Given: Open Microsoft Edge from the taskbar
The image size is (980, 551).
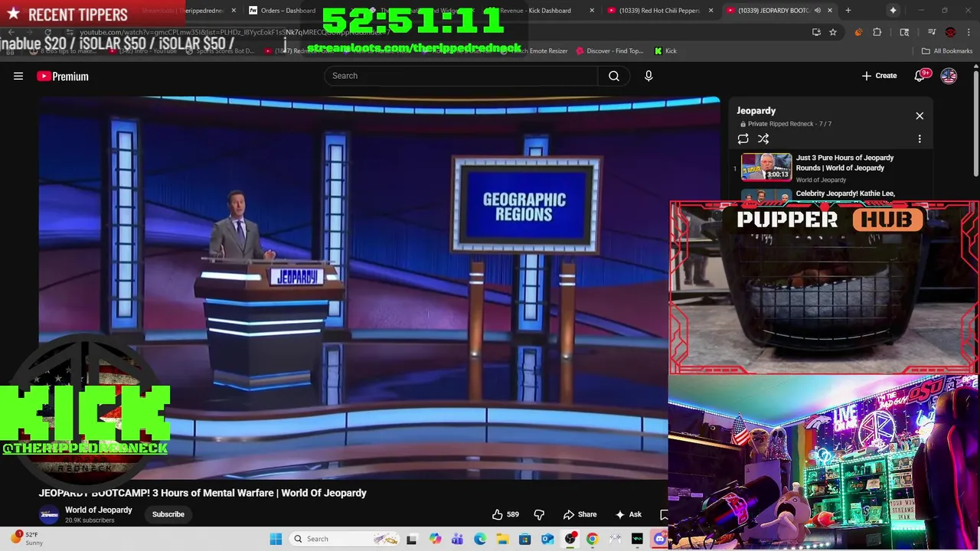Looking at the screenshot, I should tap(480, 539).
